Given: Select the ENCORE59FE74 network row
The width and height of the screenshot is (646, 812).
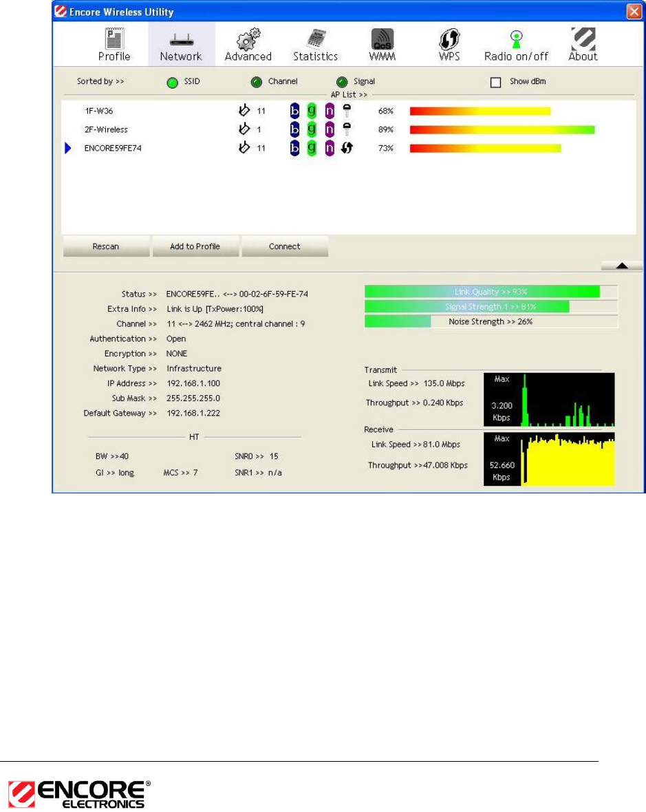Looking at the screenshot, I should pyautogui.click(x=348, y=148).
